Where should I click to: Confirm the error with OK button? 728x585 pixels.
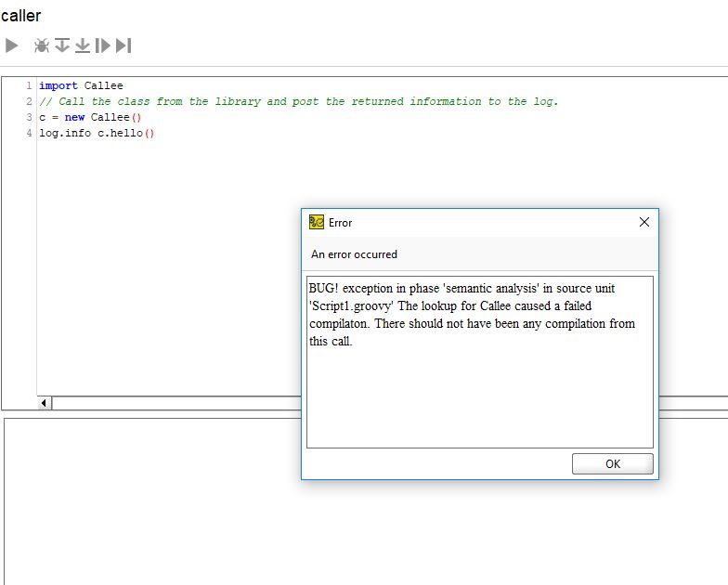pos(613,464)
